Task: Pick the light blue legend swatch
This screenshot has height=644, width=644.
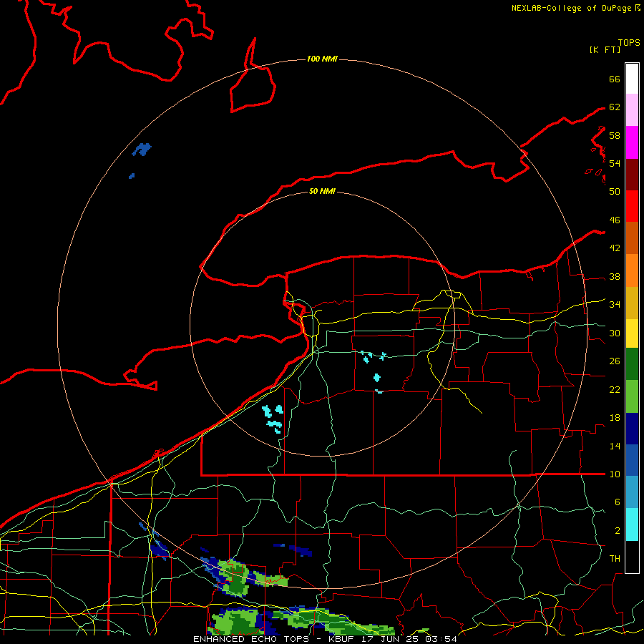Action: [632, 492]
